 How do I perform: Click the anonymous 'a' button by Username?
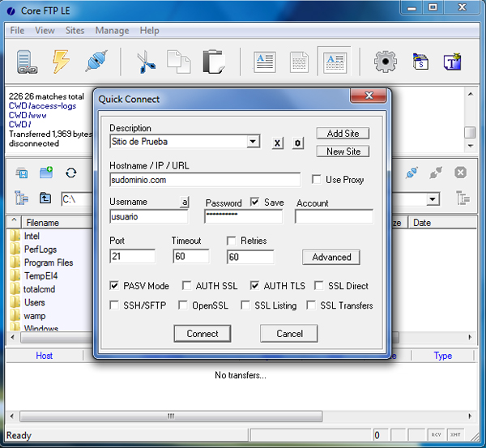coord(185,203)
